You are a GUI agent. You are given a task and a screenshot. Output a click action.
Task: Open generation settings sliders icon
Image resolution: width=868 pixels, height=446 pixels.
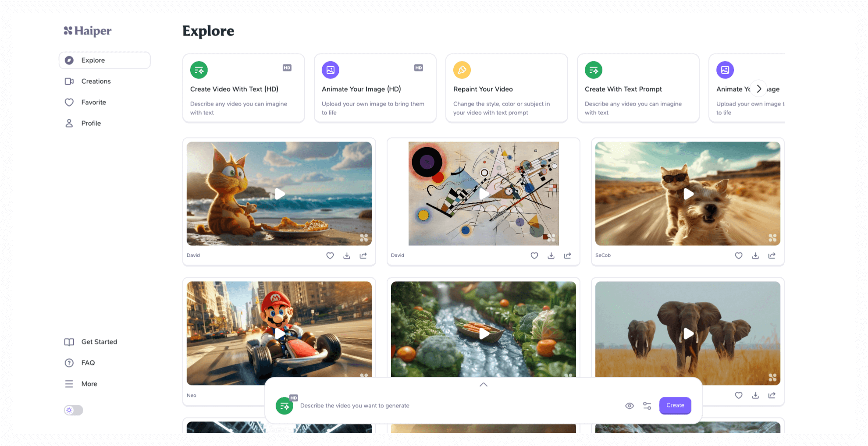click(x=647, y=406)
